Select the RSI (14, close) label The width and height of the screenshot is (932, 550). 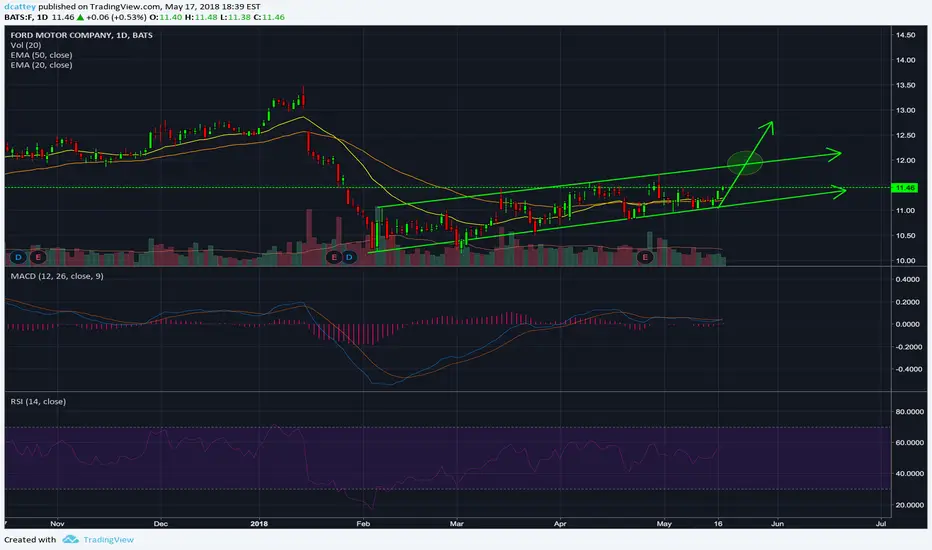38,401
